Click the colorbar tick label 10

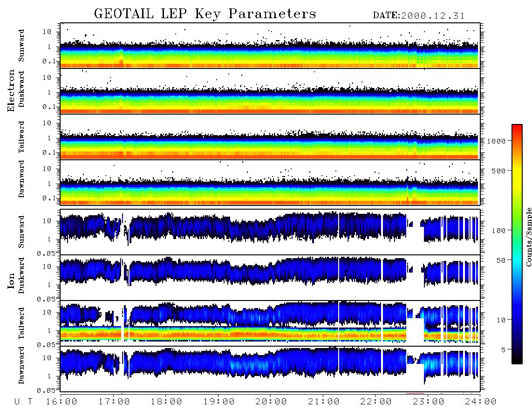click(501, 320)
